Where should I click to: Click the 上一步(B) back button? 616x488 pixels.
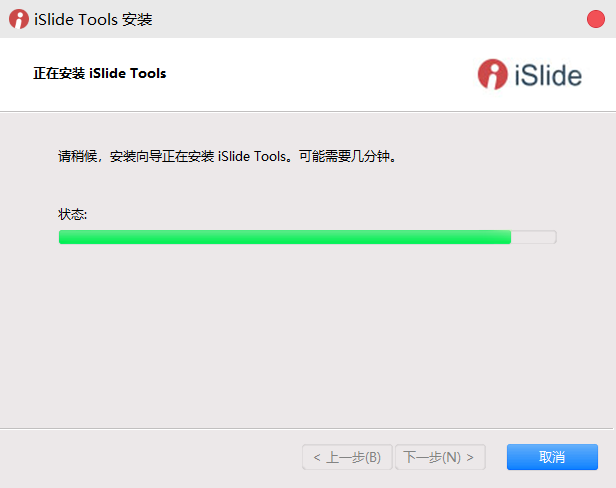click(x=347, y=457)
